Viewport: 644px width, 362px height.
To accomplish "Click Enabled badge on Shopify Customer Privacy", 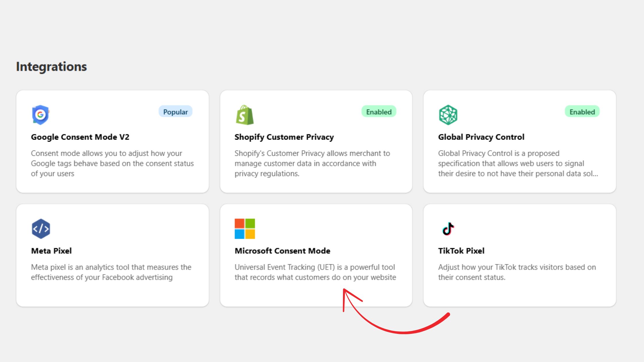I will tap(379, 112).
